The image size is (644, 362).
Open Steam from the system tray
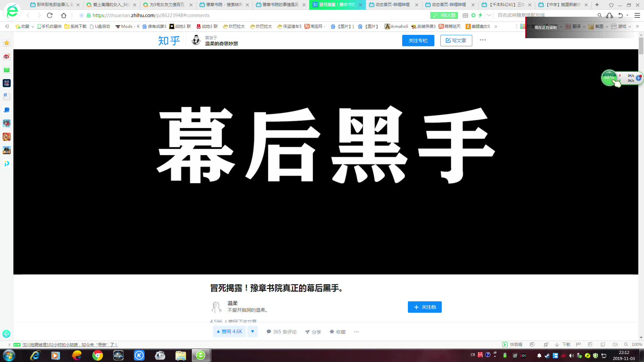548,356
